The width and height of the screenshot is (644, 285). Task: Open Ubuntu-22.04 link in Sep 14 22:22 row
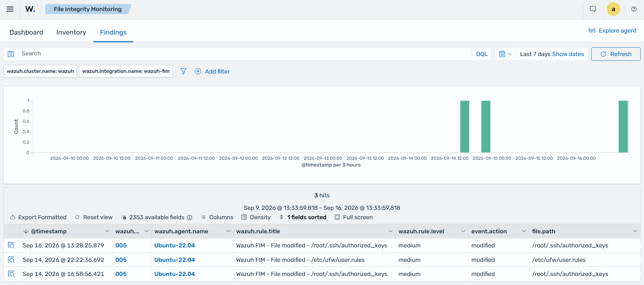174,260
